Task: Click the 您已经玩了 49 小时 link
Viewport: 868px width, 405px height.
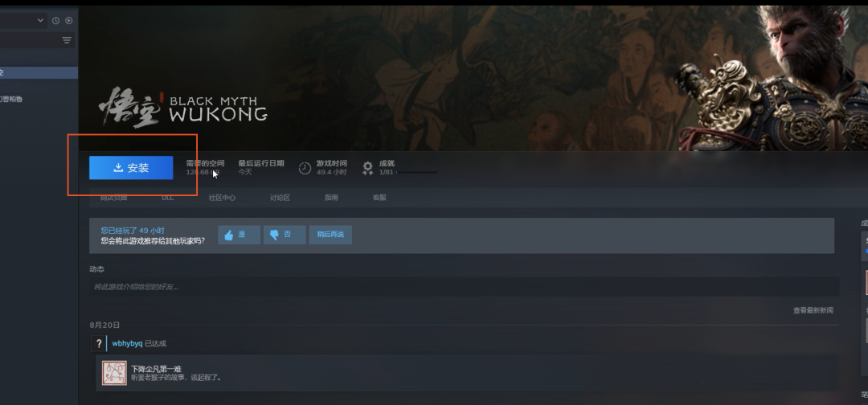Action: tap(133, 230)
